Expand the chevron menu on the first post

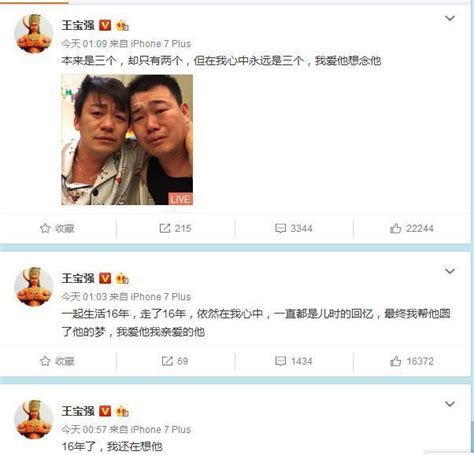450,18
